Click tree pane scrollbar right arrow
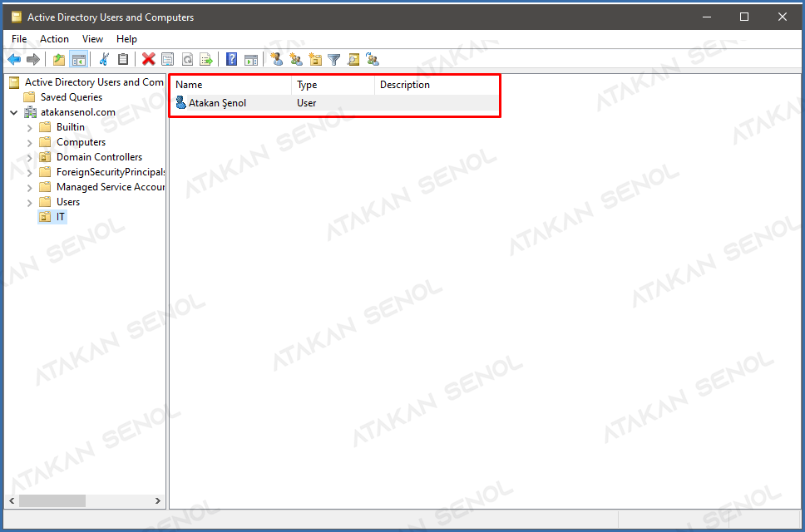The height and width of the screenshot is (532, 805). pyautogui.click(x=158, y=500)
